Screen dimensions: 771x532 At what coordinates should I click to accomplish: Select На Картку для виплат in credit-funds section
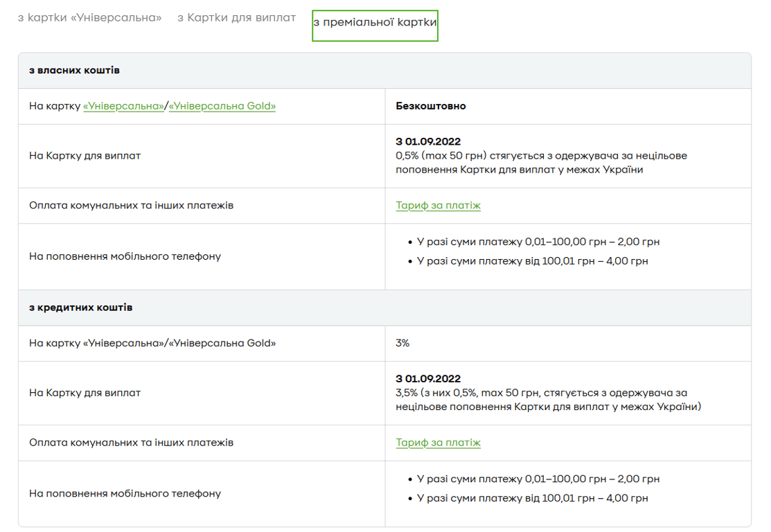click(x=85, y=393)
